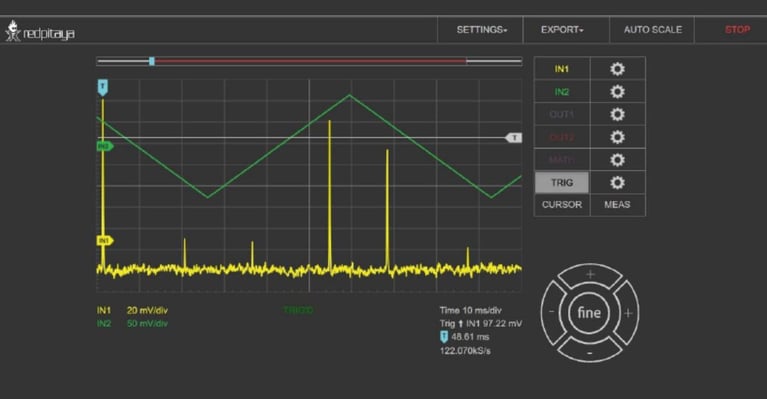Screen dimensions: 767x399
Task: Click the TRIG'D status label
Action: pos(298,310)
